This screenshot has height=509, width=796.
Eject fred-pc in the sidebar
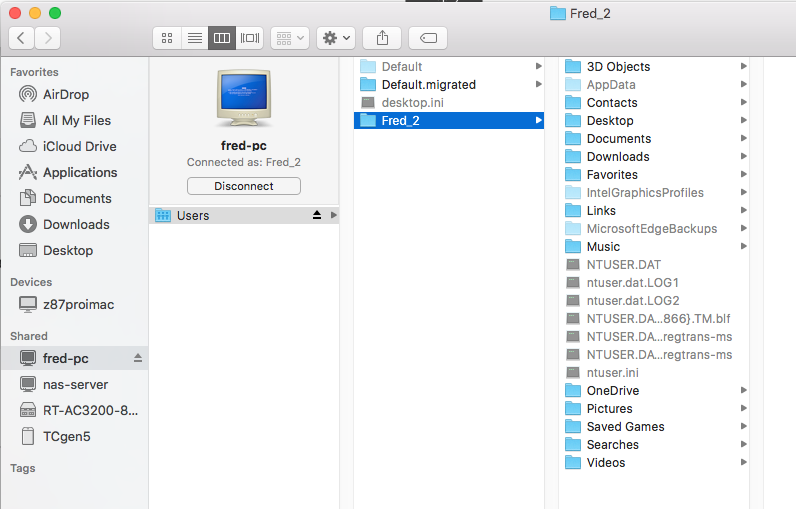pyautogui.click(x=138, y=358)
